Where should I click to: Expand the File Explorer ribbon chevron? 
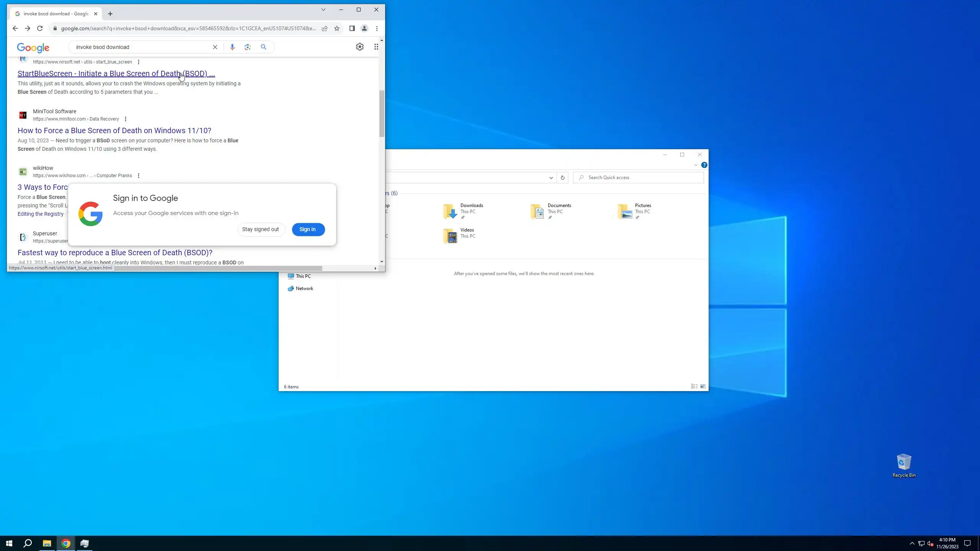[696, 165]
